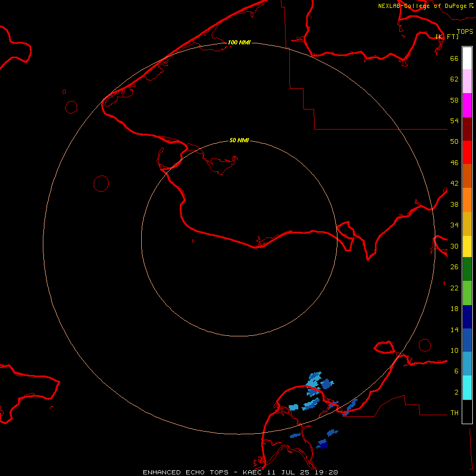Click the 'TOPS' legend title
The width and height of the screenshot is (476, 476).
coord(465,31)
